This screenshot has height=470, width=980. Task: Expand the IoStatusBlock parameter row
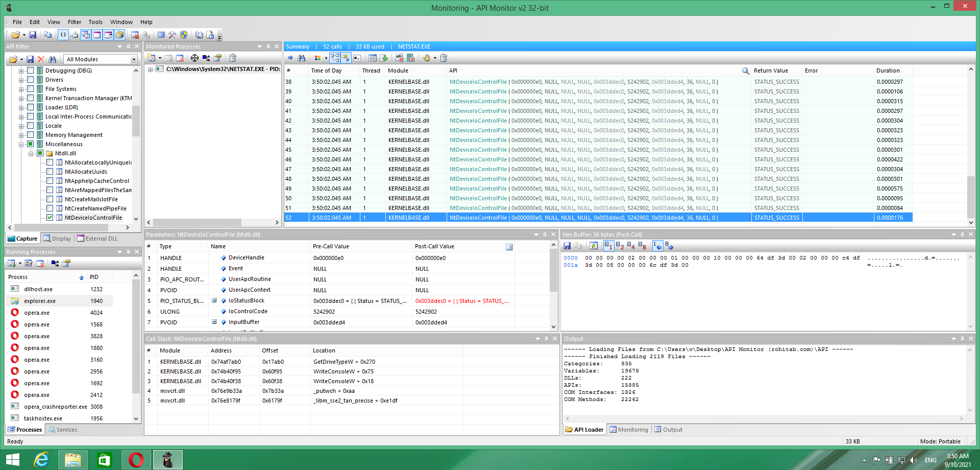[x=214, y=300]
